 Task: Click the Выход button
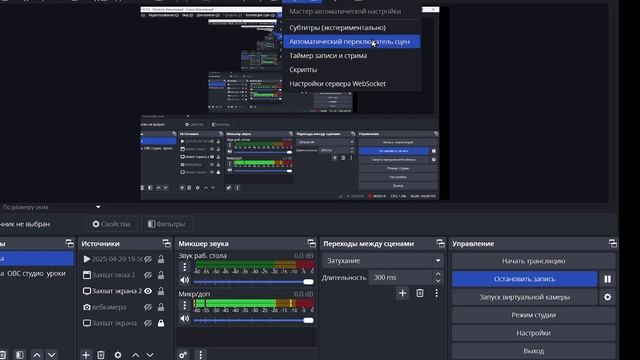533,351
